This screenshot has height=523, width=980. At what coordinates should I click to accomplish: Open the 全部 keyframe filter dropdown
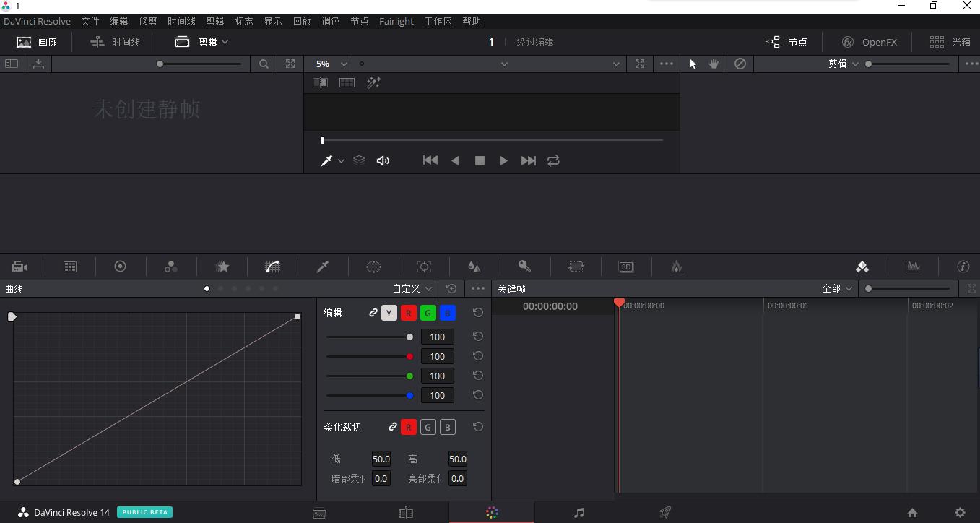(x=836, y=288)
